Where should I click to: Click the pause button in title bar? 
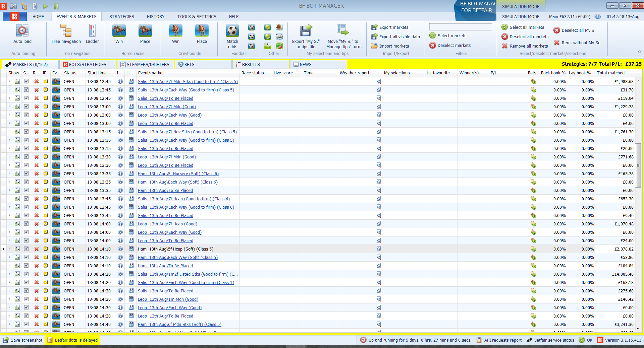coord(56,6)
